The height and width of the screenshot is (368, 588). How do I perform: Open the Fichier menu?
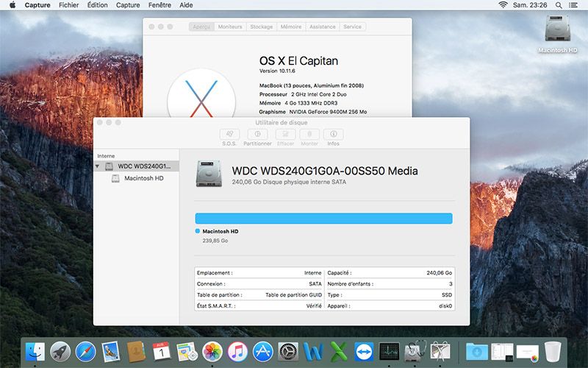click(x=68, y=4)
